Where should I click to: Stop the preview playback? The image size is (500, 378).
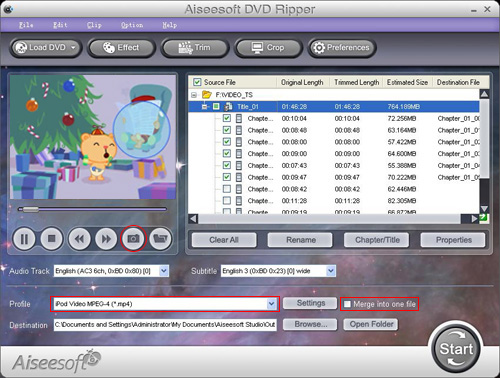[x=52, y=239]
